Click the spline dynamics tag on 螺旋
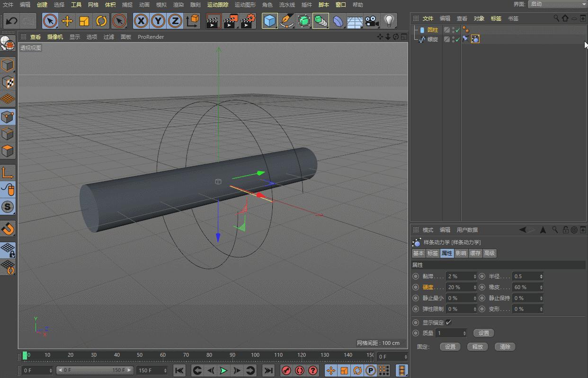588x378 pixels. tap(475, 39)
